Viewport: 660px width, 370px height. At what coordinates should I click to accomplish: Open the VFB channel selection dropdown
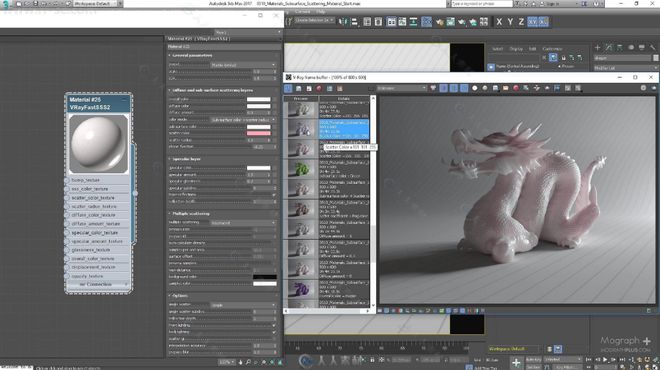click(401, 88)
